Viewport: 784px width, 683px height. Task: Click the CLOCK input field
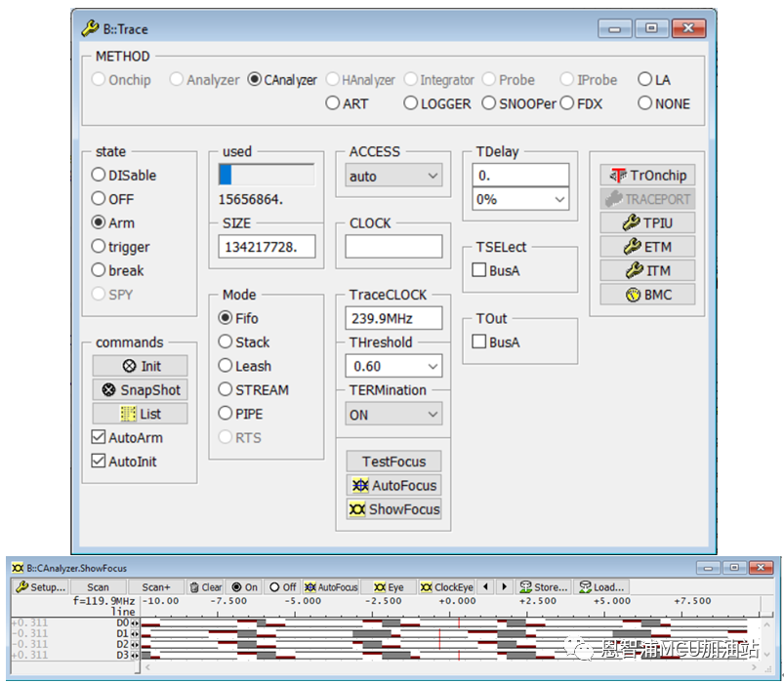[394, 247]
